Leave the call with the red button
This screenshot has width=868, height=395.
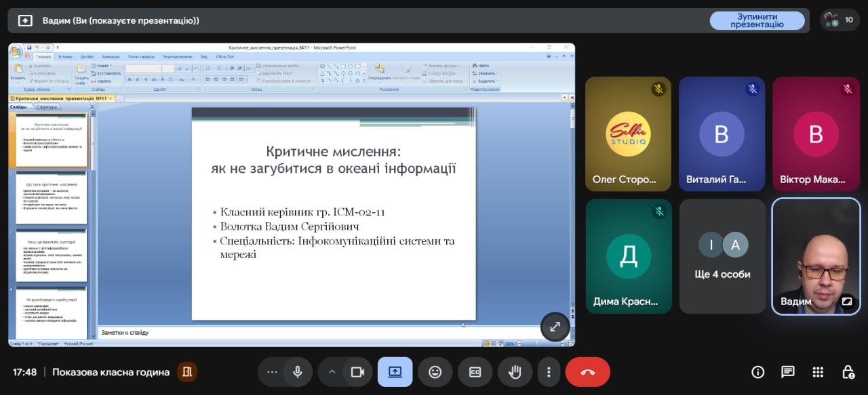click(x=587, y=372)
